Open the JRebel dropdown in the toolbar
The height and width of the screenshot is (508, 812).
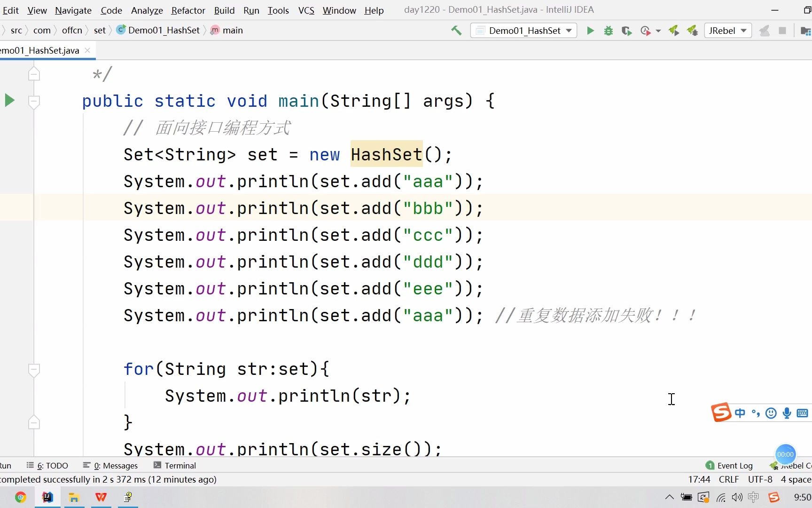tap(728, 31)
